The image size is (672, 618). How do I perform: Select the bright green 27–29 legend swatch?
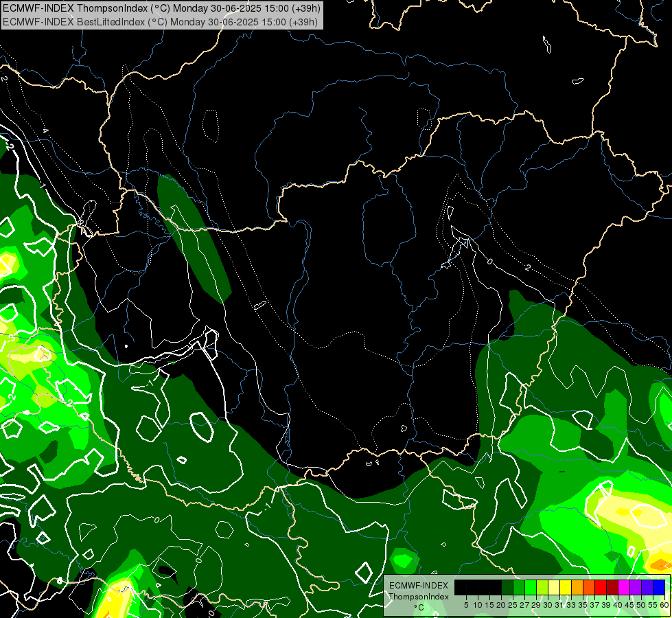pos(531,587)
